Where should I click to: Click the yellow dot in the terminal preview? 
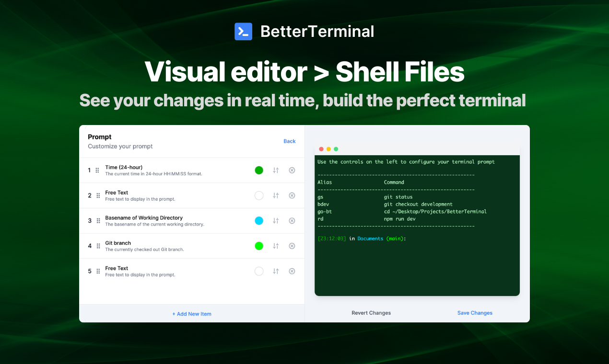tap(328, 149)
